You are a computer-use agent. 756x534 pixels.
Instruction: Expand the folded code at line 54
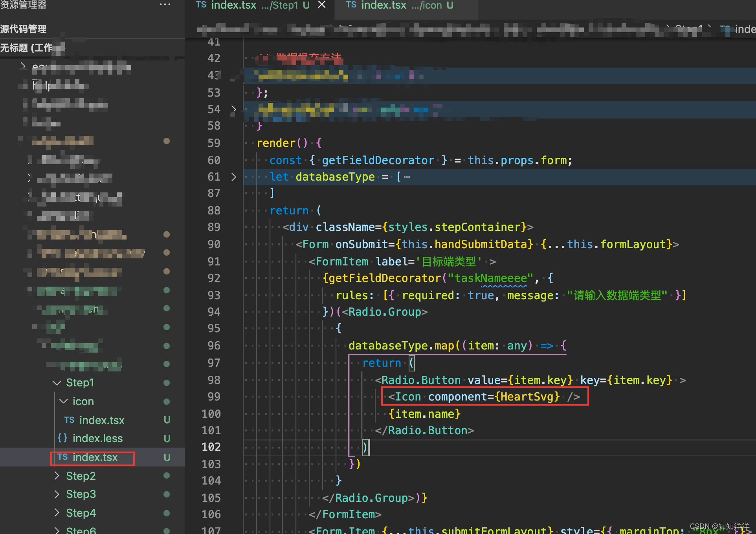click(234, 109)
